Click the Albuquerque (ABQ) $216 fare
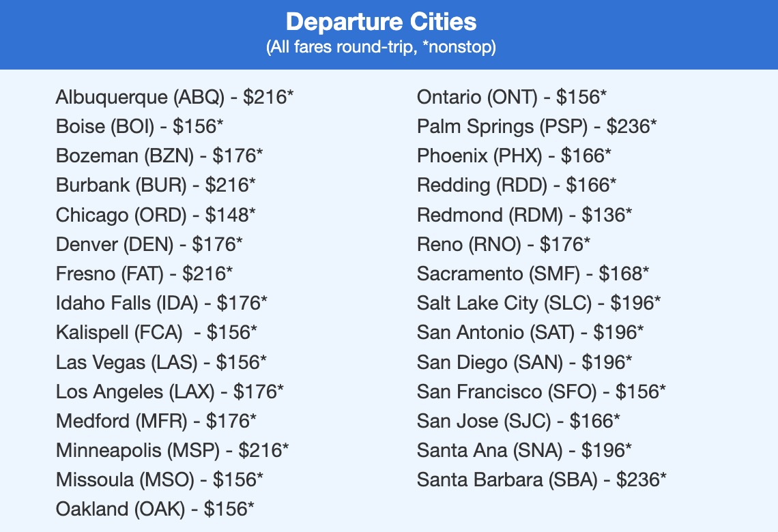The image size is (778, 532). [174, 97]
